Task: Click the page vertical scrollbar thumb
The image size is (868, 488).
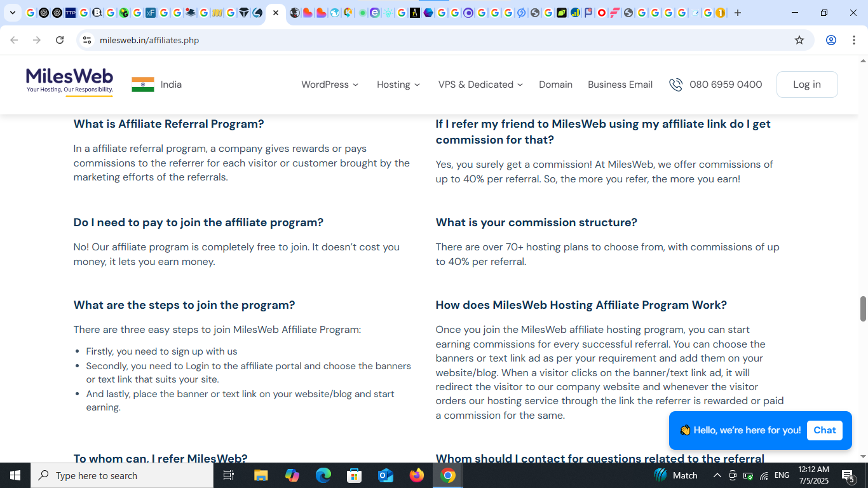Action: pos(863,309)
